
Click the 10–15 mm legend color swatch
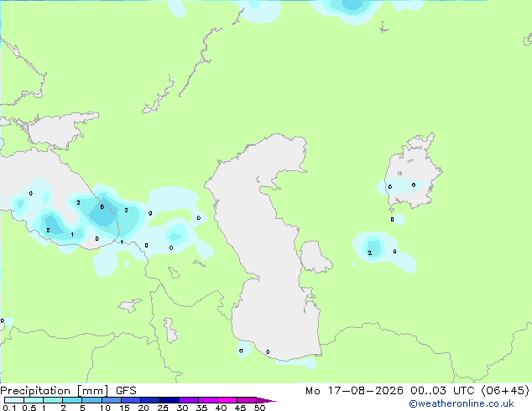pos(111,400)
